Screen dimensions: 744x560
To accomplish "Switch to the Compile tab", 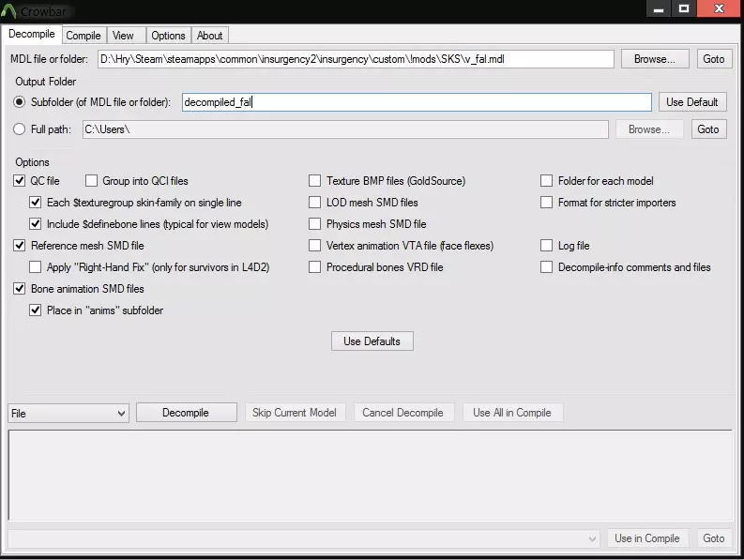I will coord(84,36).
